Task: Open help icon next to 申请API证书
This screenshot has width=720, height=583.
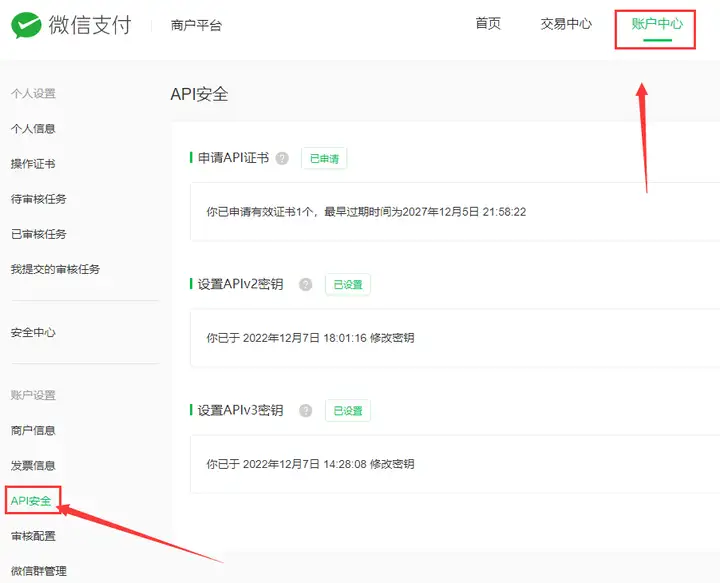Action: point(282,158)
